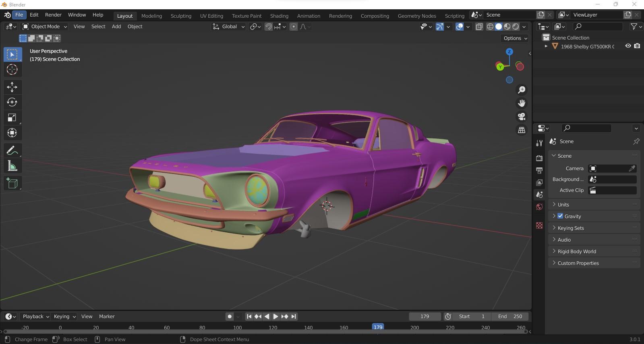Expand the 1968 Shelby GT500KR tree row
644x344 pixels.
pos(546,46)
